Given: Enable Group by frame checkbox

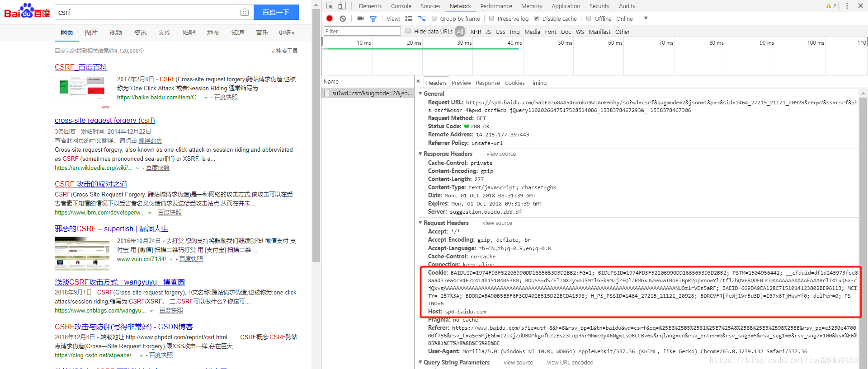Looking at the screenshot, I should tap(434, 19).
